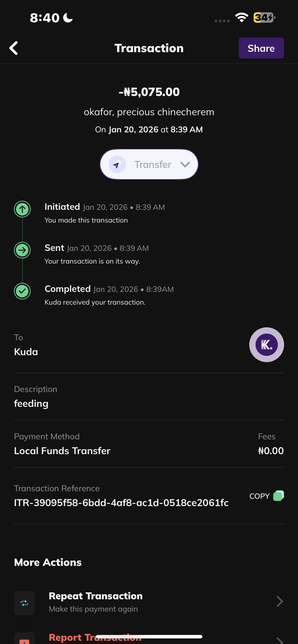Tap the Initiated up-arrow status icon
Viewport: 298px width, 644px height.
pos(22,209)
